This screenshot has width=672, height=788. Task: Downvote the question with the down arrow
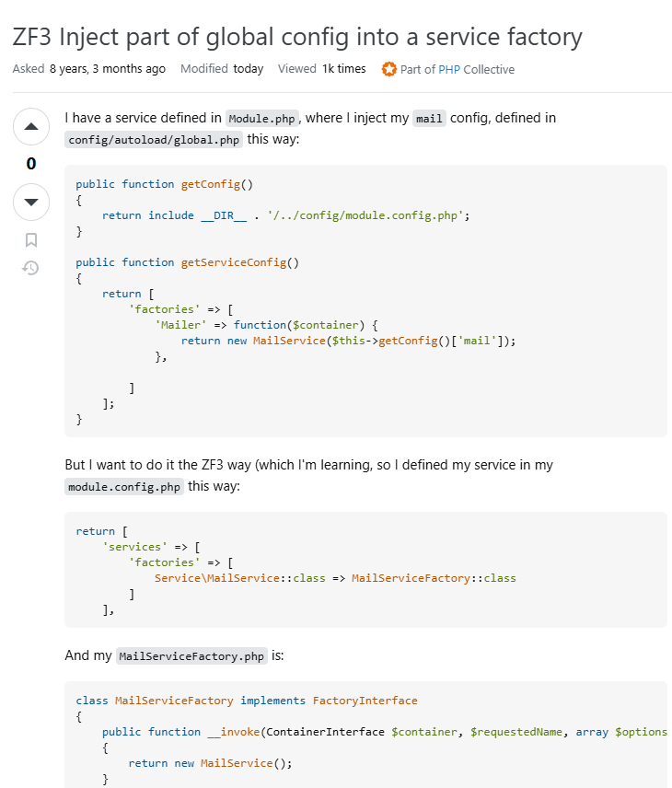(x=31, y=202)
